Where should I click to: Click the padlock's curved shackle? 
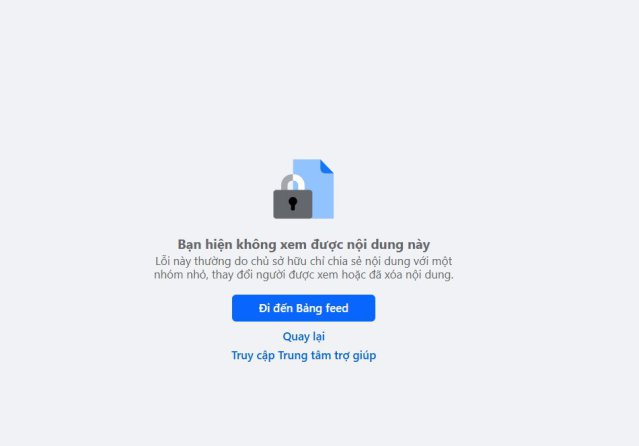point(293,182)
